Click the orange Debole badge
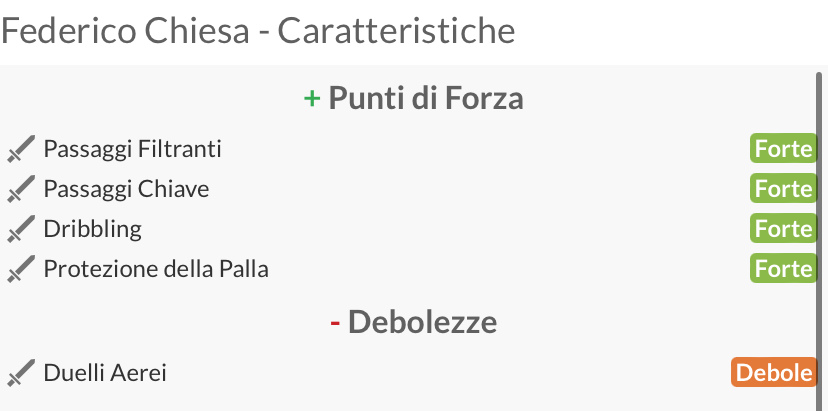Viewport: 828px width, 411px height. coord(774,372)
